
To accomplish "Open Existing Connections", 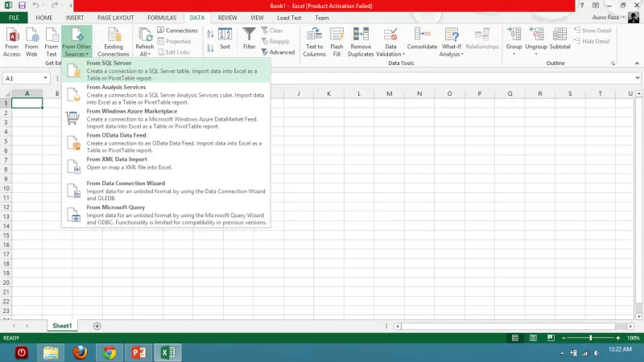I will 114,42.
